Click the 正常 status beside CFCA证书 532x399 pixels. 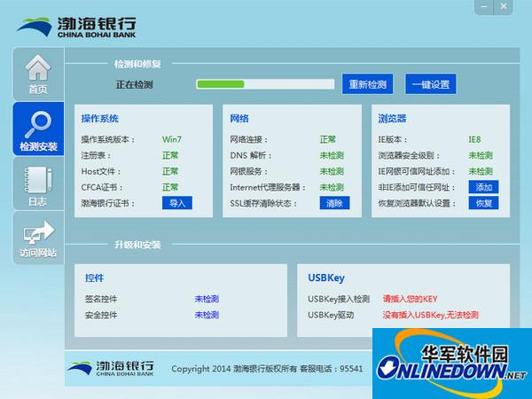[170, 187]
